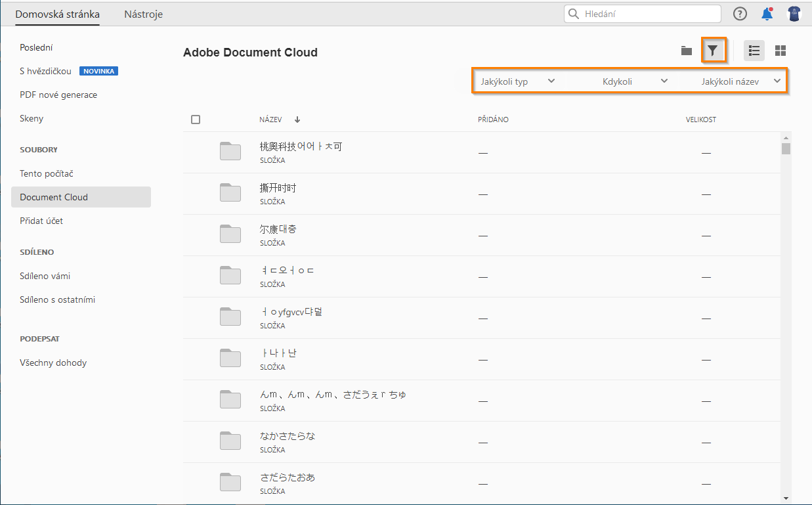Open the 撕开时时 folder icon
The height and width of the screenshot is (505, 812).
(x=230, y=193)
